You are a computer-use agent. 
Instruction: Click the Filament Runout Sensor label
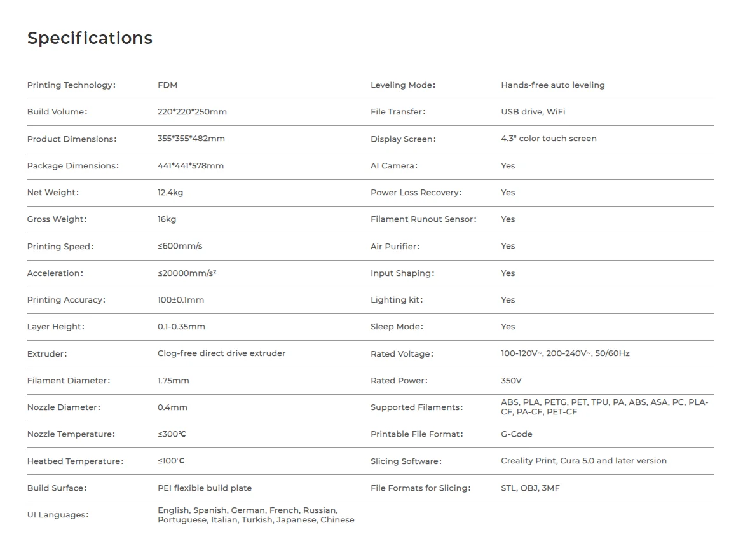pyautogui.click(x=423, y=219)
